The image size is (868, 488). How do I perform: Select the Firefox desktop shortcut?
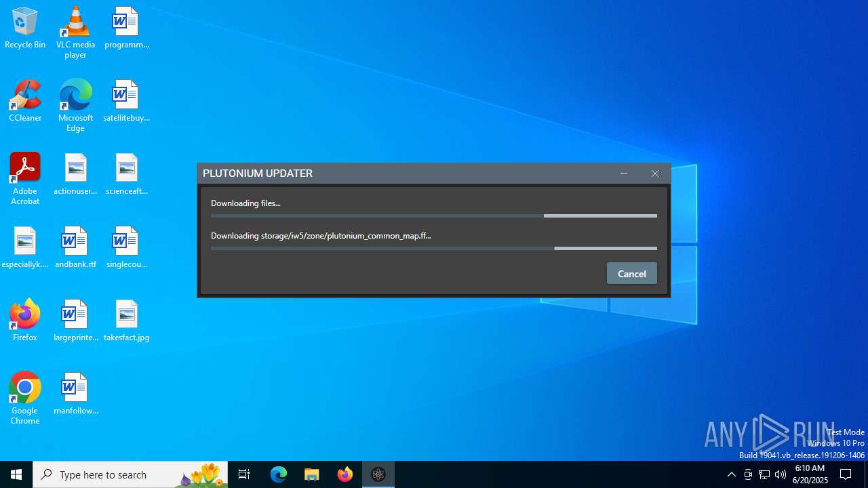[25, 321]
